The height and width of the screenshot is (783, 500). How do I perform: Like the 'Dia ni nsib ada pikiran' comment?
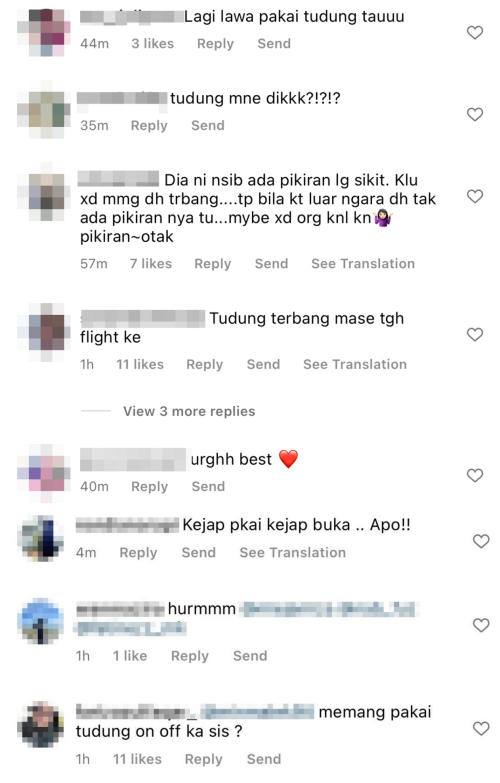(475, 197)
